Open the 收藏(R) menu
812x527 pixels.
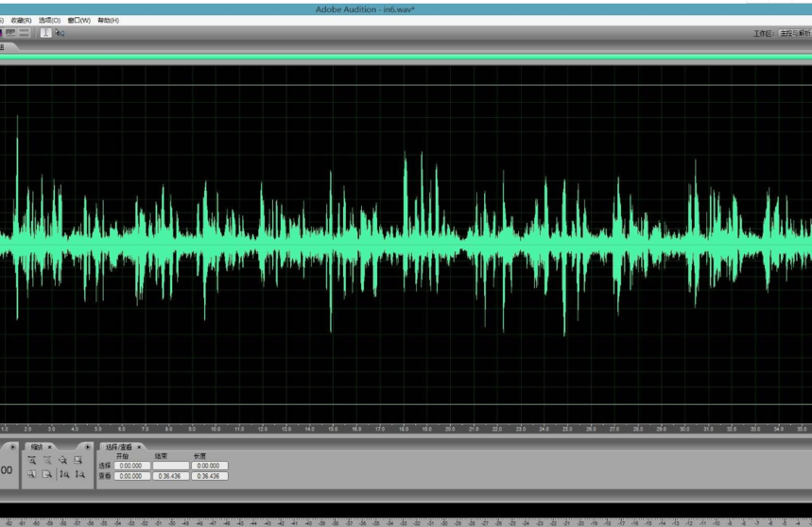coord(21,20)
